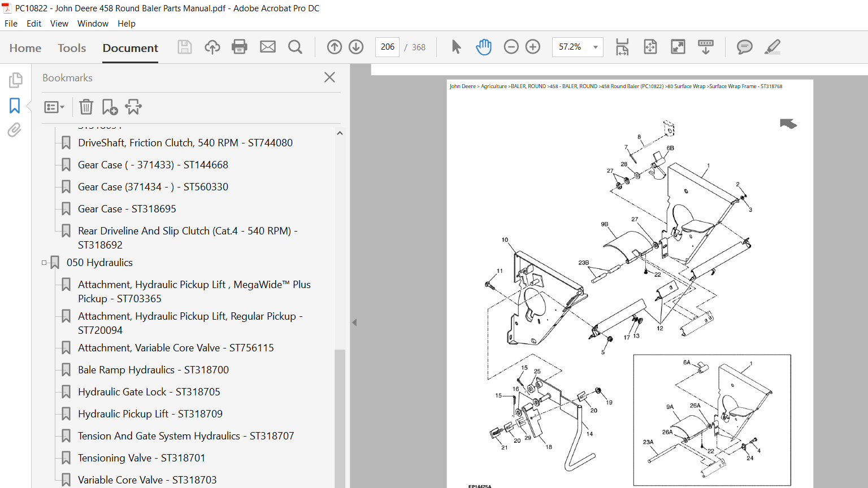
Task: Open Page Thumbnails sidebar icon
Action: click(15, 80)
